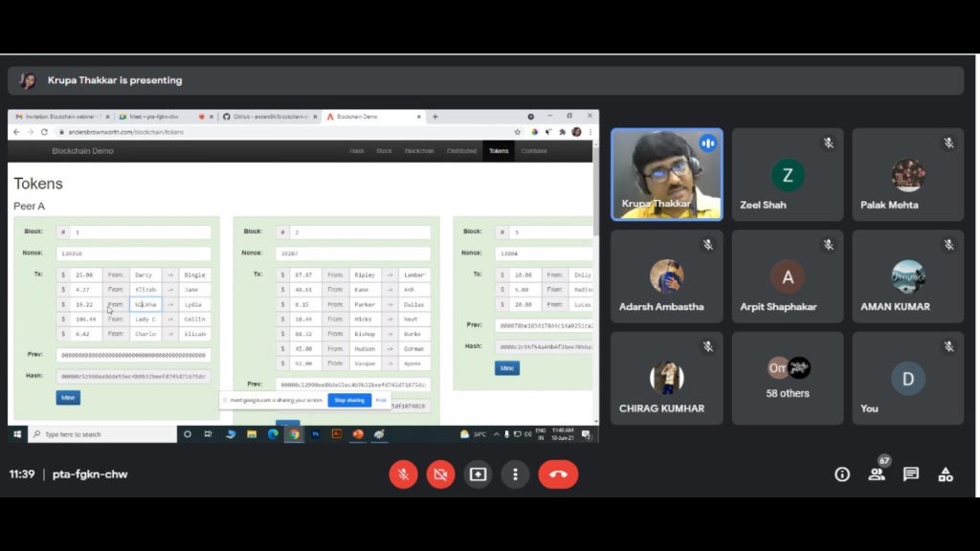Viewport: 980px width, 551px height.
Task: Show the participants list with 67 badge
Action: 877,474
